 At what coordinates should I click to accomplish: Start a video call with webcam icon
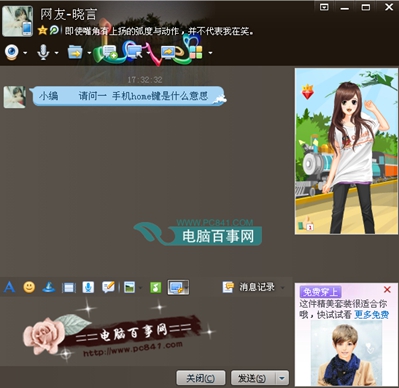pyautogui.click(x=11, y=52)
